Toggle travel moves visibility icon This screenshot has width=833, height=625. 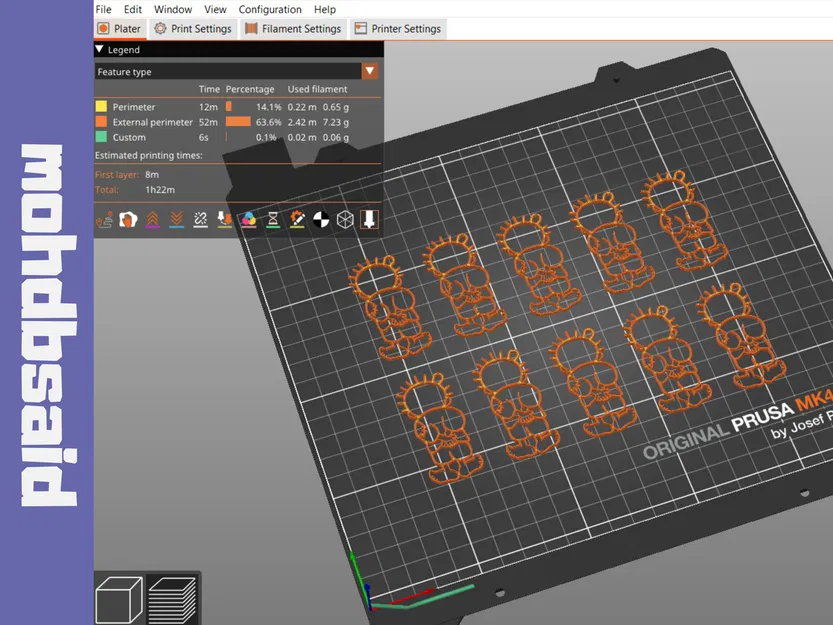coord(104,219)
